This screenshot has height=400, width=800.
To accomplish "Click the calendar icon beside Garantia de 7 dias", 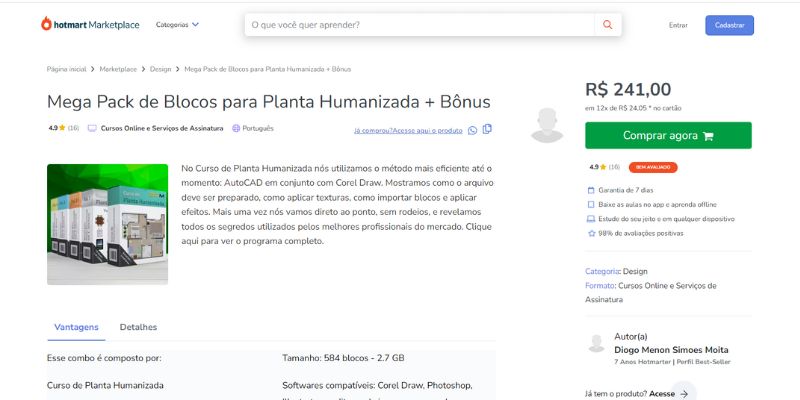I will (591, 190).
